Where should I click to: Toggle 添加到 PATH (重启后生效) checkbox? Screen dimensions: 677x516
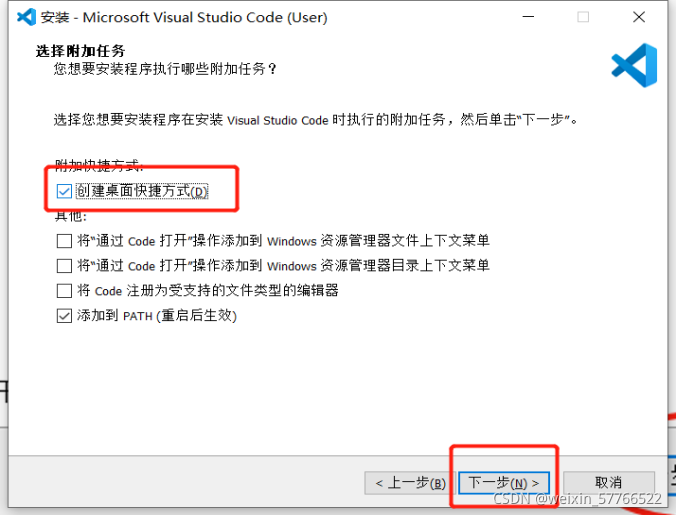tap(64, 316)
